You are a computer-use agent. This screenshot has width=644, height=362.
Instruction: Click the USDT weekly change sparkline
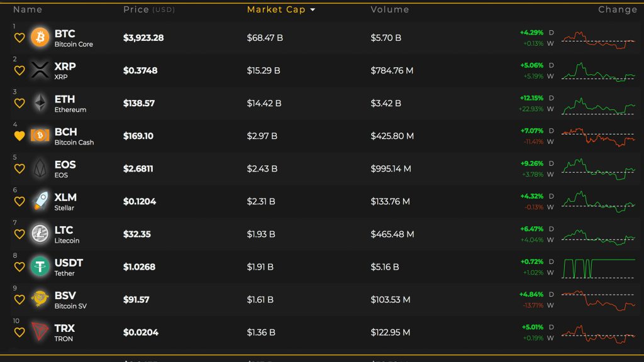pos(599,267)
